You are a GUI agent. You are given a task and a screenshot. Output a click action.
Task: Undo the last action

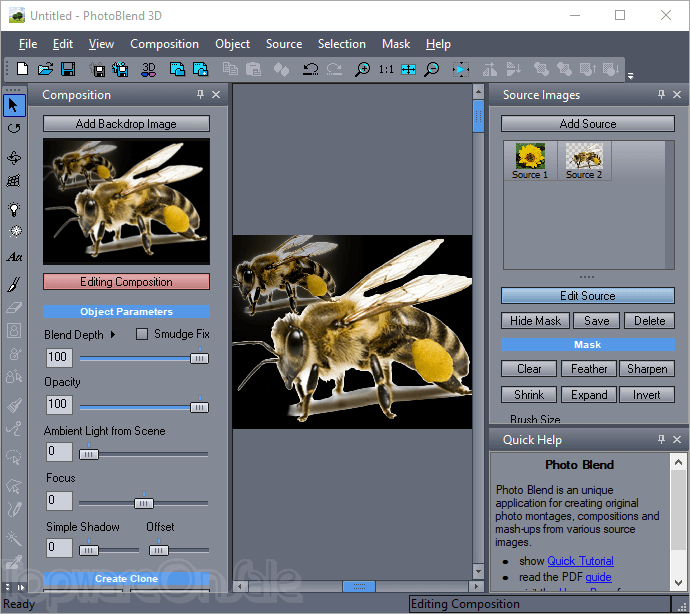[310, 69]
